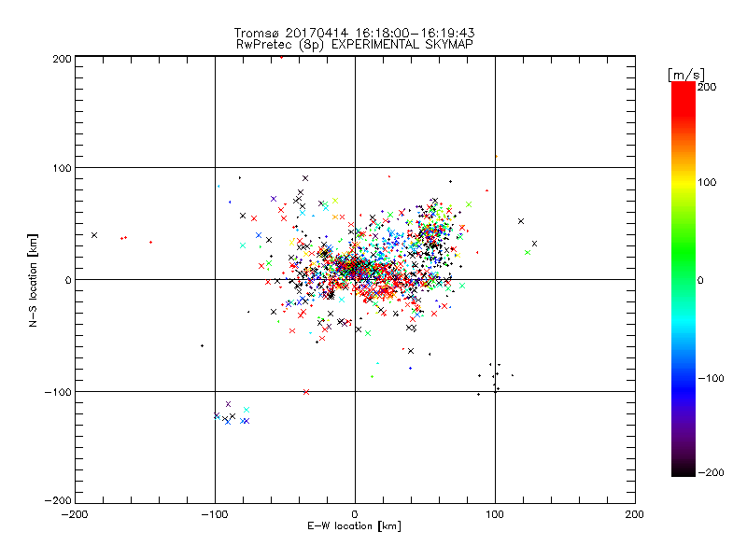Click the colorbar's top "200" label

pyautogui.click(x=707, y=87)
